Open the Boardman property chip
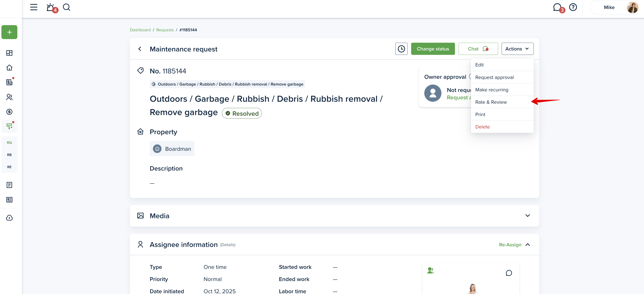This screenshot has height=294, width=644. 172,149
